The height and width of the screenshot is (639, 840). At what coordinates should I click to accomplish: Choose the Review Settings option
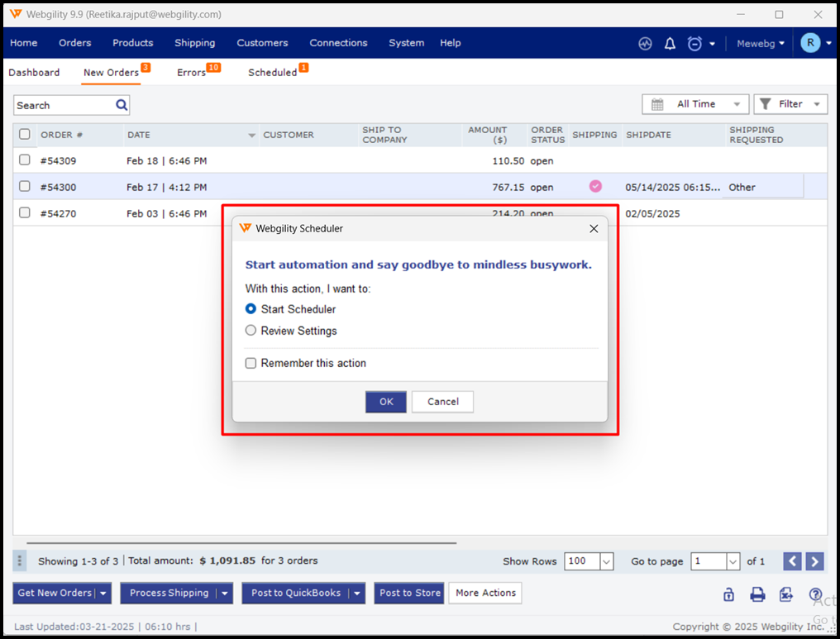(x=251, y=329)
